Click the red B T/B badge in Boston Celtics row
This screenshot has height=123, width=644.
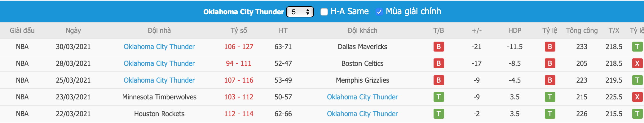(x=439, y=63)
